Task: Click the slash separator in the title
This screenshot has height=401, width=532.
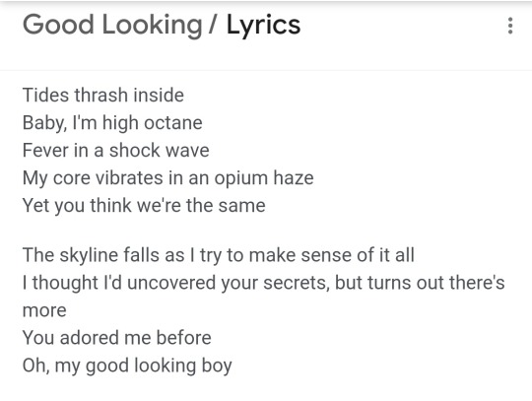Action: coord(213,25)
